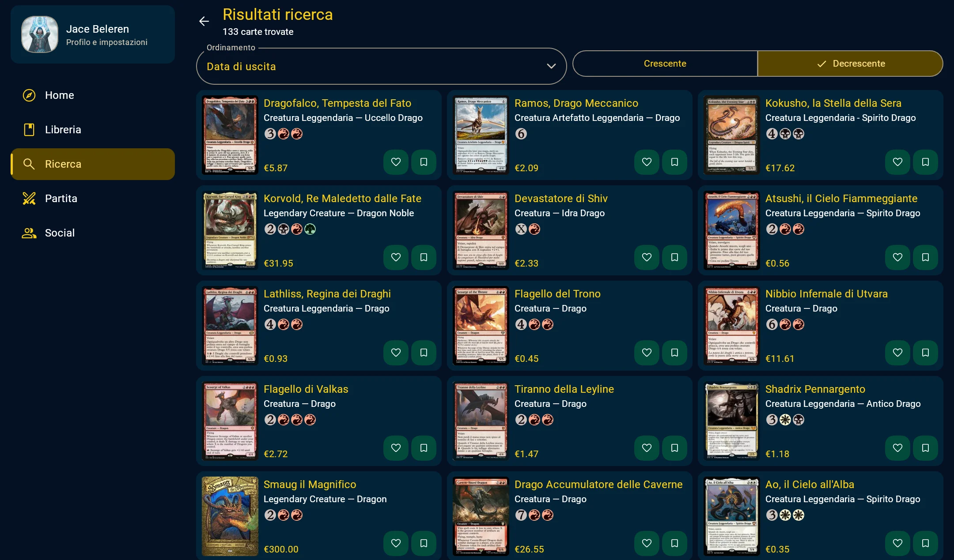Click the €300.00 price of Smaug

click(x=281, y=549)
